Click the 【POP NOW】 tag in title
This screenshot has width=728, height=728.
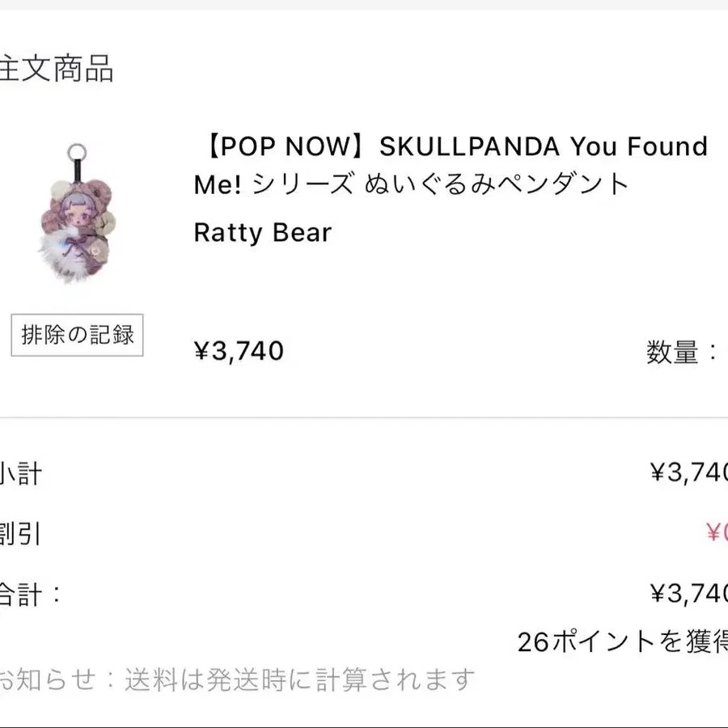(286, 147)
